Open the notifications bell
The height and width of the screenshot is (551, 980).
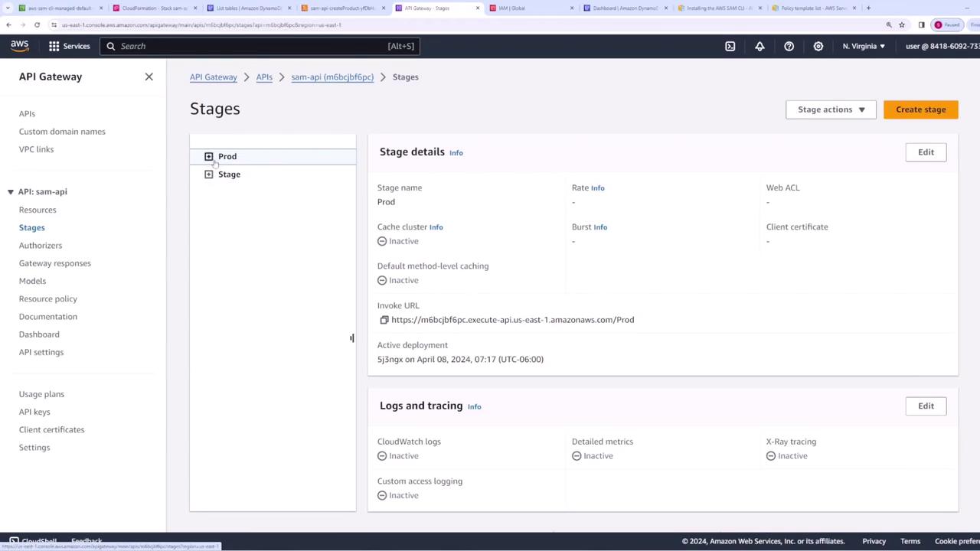point(759,46)
